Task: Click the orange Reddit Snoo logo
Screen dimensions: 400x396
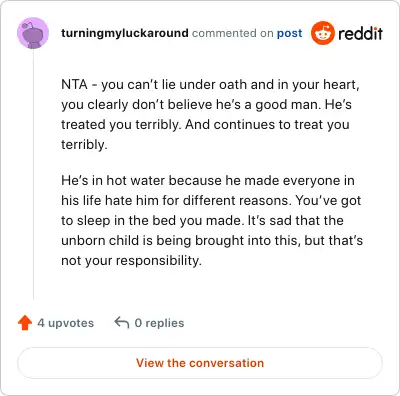Action: [x=322, y=33]
